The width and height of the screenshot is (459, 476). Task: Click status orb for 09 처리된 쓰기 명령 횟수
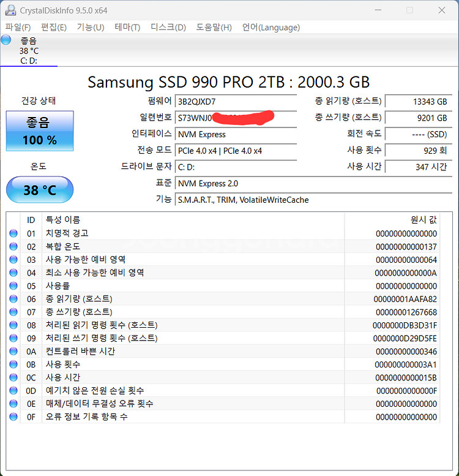pos(13,338)
